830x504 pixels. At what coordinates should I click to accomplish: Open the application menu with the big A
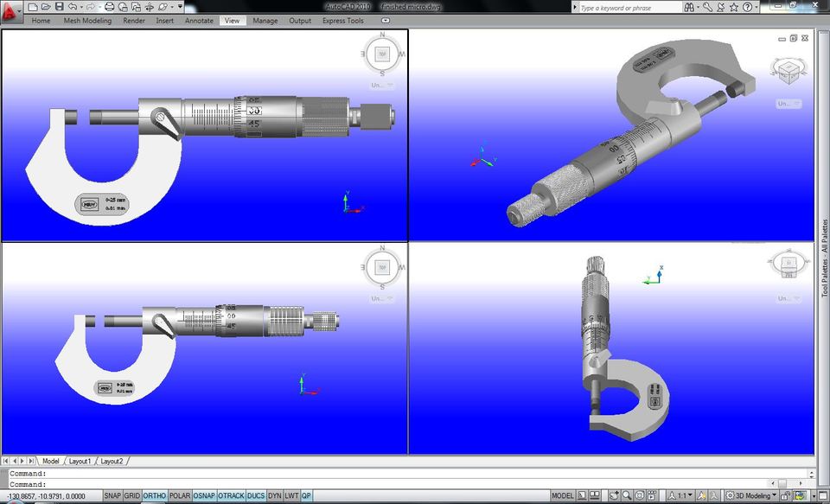(x=8, y=7)
